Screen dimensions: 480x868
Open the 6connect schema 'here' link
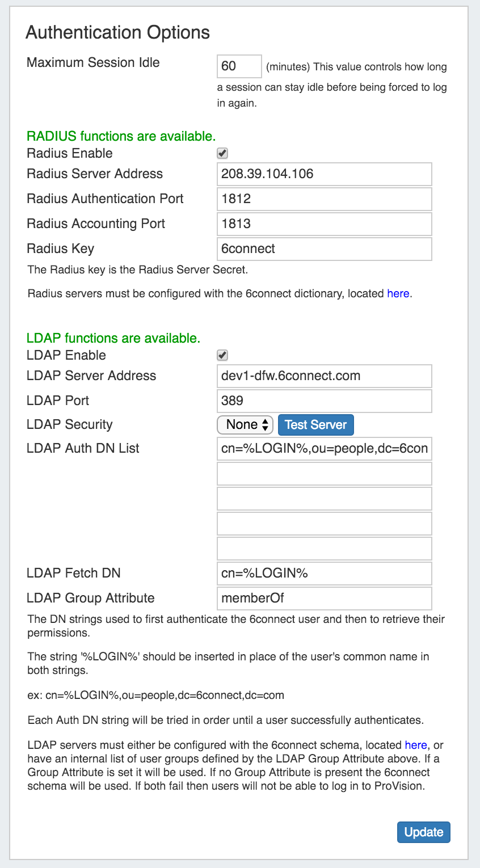pyautogui.click(x=415, y=745)
